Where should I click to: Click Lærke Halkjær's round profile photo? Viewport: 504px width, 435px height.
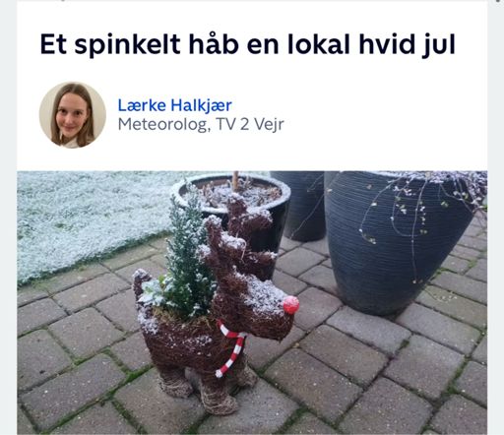(x=73, y=115)
